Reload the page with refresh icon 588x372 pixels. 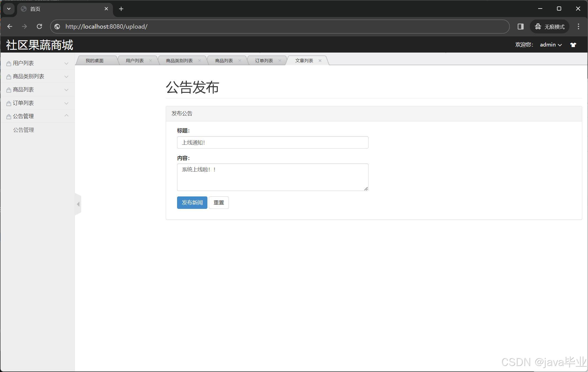click(39, 26)
